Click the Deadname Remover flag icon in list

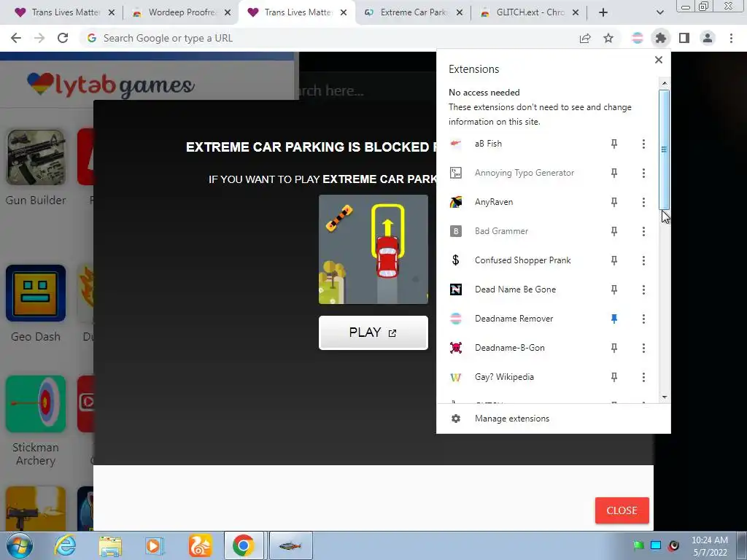[x=456, y=319]
